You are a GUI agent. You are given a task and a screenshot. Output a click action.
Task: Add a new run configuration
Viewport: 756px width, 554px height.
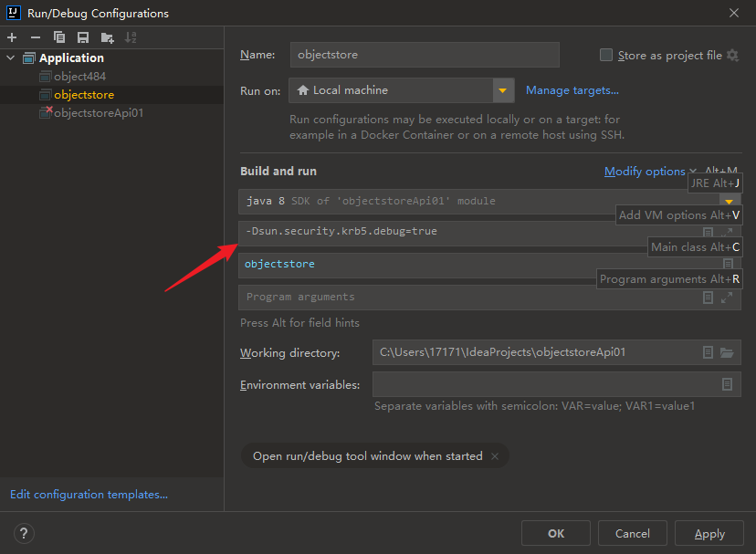tap(12, 37)
